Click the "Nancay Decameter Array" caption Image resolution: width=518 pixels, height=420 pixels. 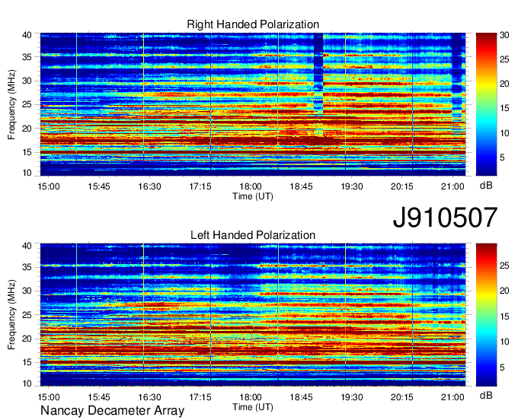coord(112,411)
